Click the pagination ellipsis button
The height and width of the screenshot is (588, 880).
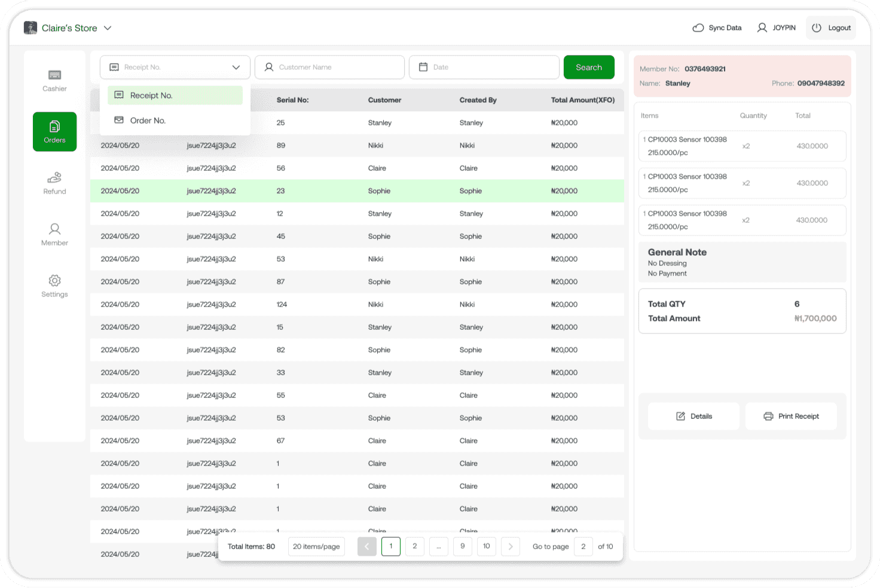pyautogui.click(x=439, y=546)
